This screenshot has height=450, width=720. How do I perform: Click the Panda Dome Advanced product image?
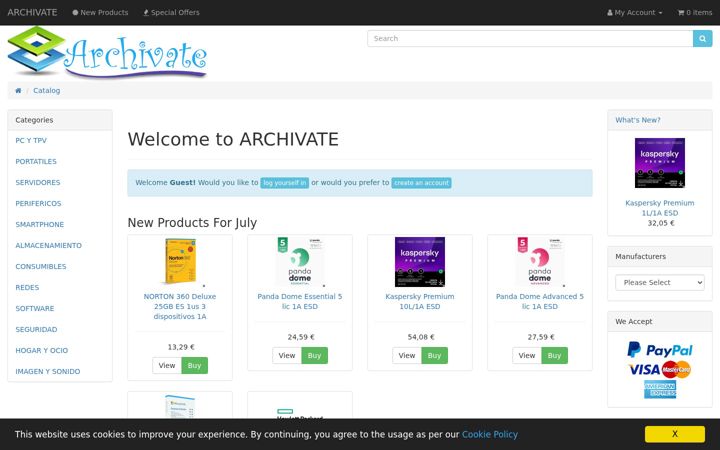click(540, 262)
